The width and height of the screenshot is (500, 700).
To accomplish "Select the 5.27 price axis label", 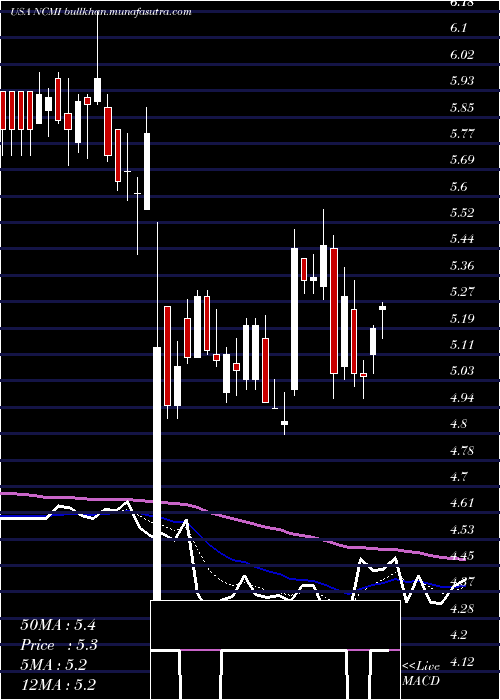I will coord(462,292).
